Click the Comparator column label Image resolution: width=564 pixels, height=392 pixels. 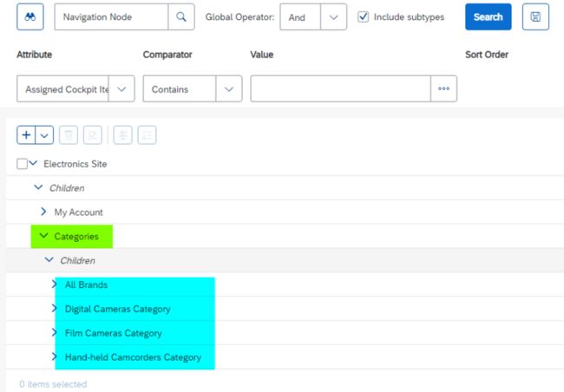[167, 55]
